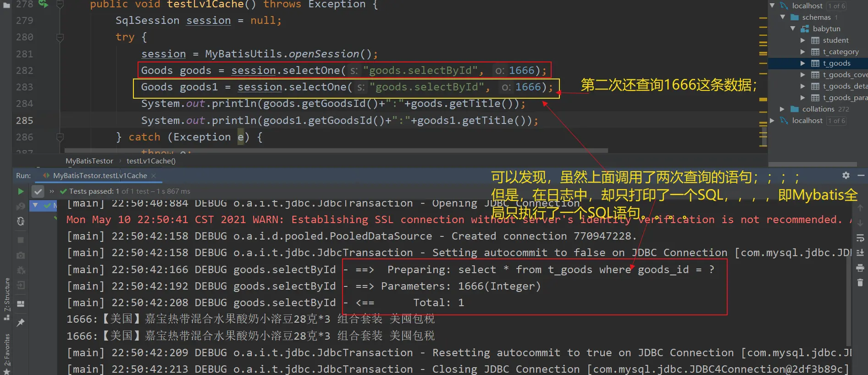Click the toggle auto-test icon

21,222
